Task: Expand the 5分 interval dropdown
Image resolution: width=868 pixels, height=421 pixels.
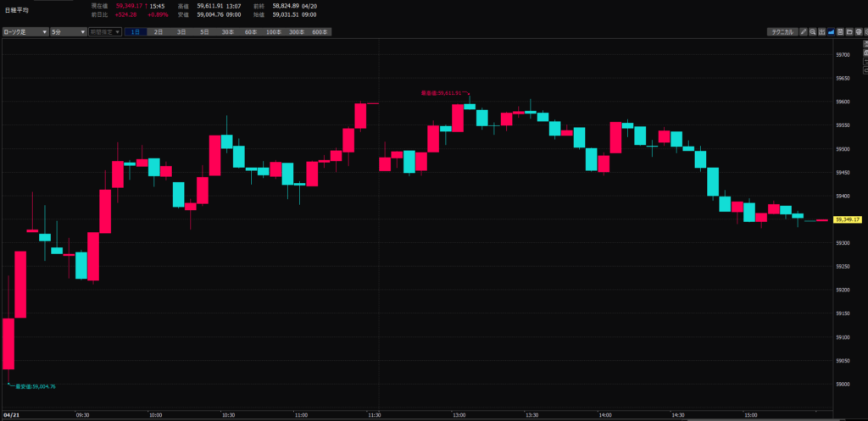Action: (x=68, y=31)
